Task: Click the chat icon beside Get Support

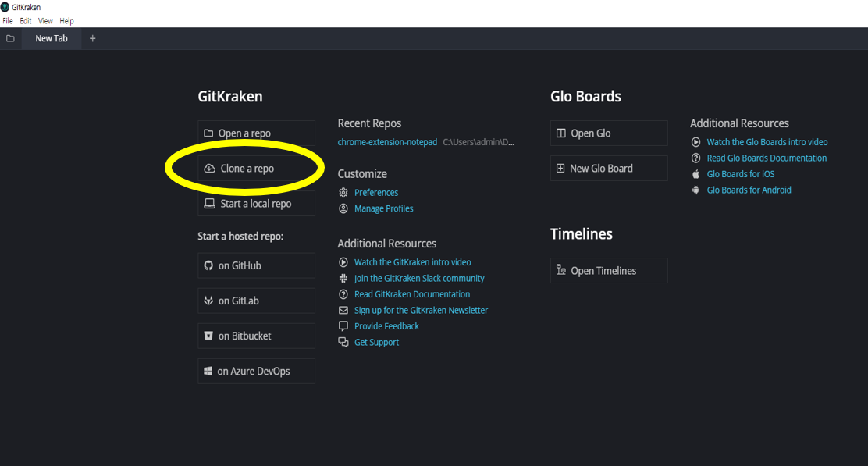Action: click(x=343, y=342)
